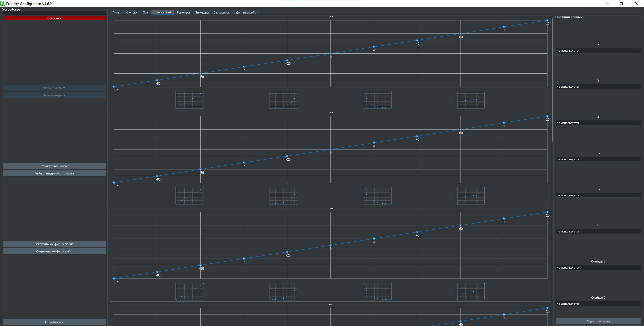Expand the Rz curve profile dropdown
644x326 pixels.
(x=598, y=232)
